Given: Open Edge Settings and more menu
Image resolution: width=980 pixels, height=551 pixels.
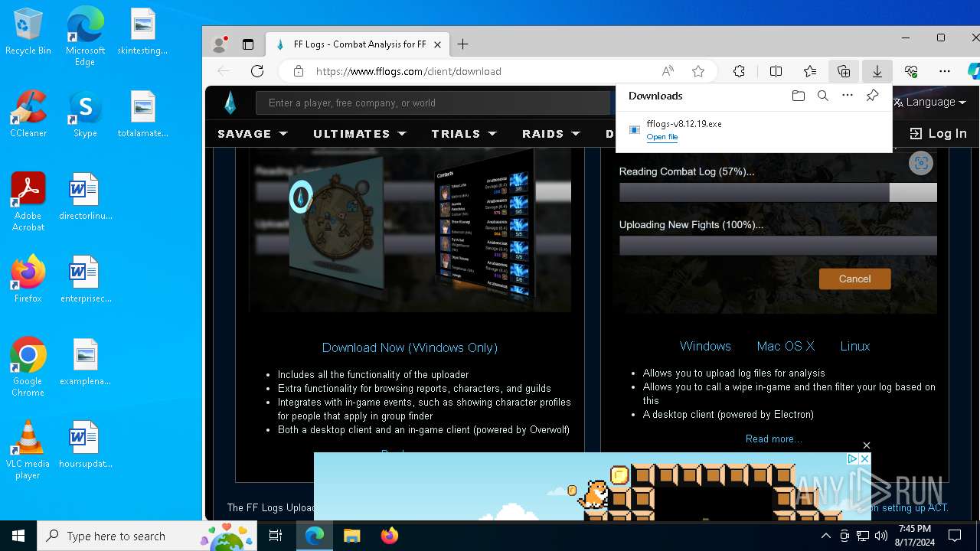Looking at the screenshot, I should pyautogui.click(x=945, y=71).
